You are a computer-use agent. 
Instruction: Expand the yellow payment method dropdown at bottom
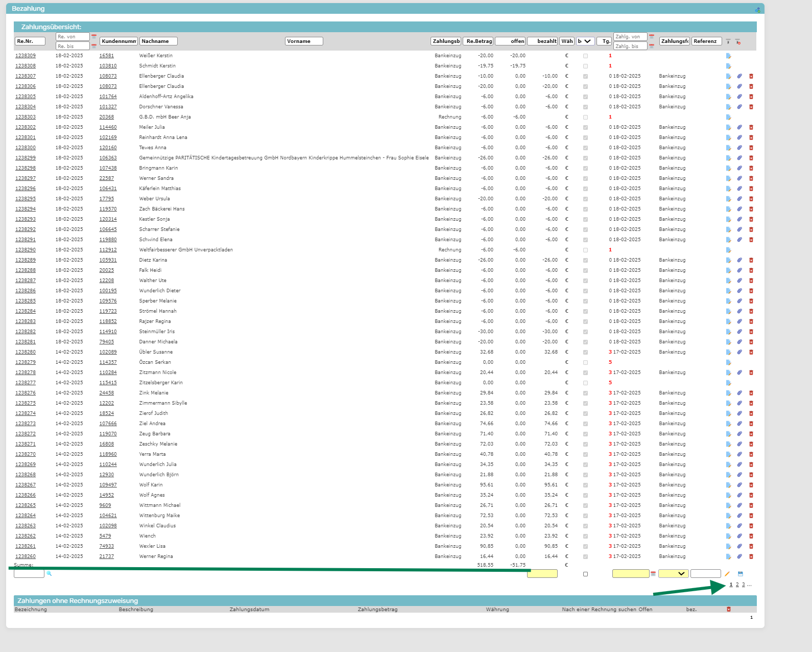673,574
